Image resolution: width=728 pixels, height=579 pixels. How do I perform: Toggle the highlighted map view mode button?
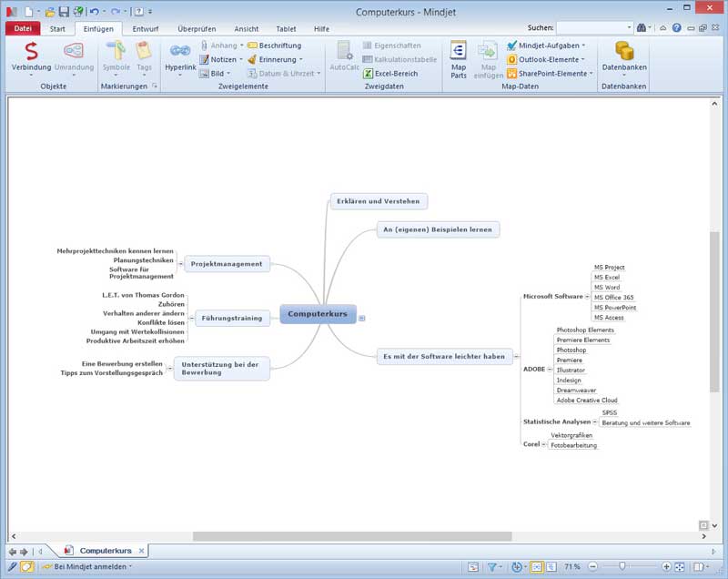(x=536, y=566)
